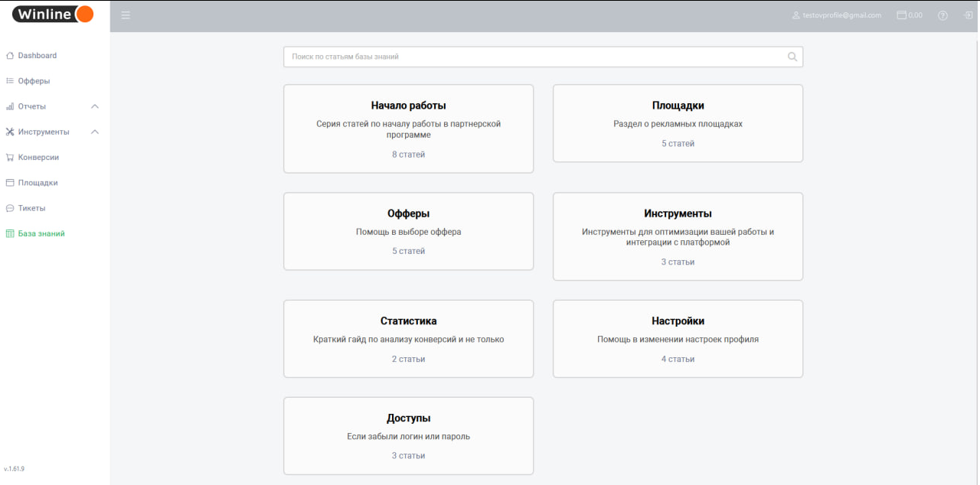Screen dimensions: 980x485
Task: Open Площадки in the sidebar menu
Action: click(x=38, y=183)
